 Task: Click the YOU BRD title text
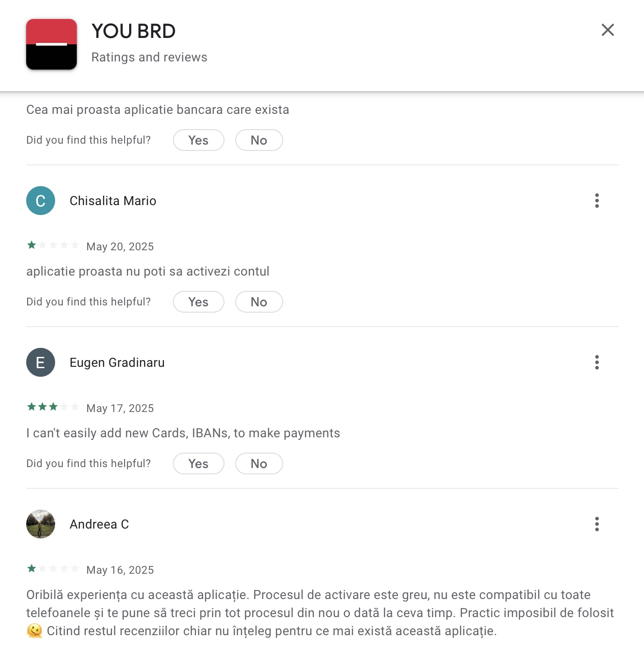[x=134, y=31]
